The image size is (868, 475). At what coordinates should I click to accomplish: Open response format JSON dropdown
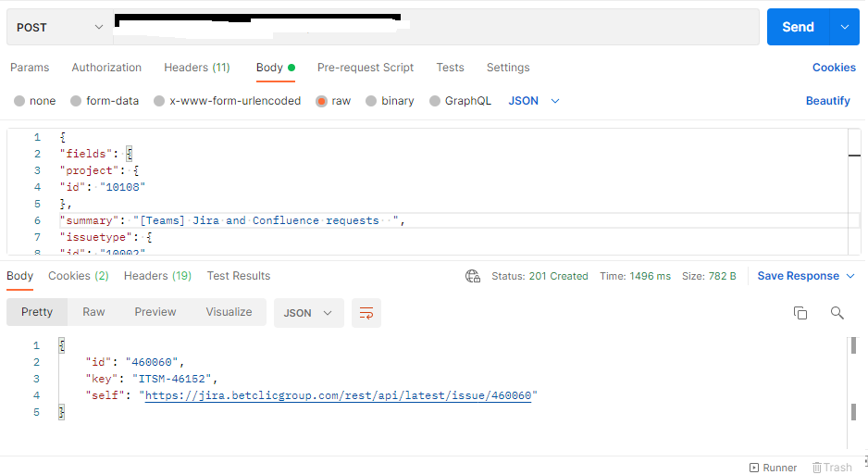click(308, 313)
